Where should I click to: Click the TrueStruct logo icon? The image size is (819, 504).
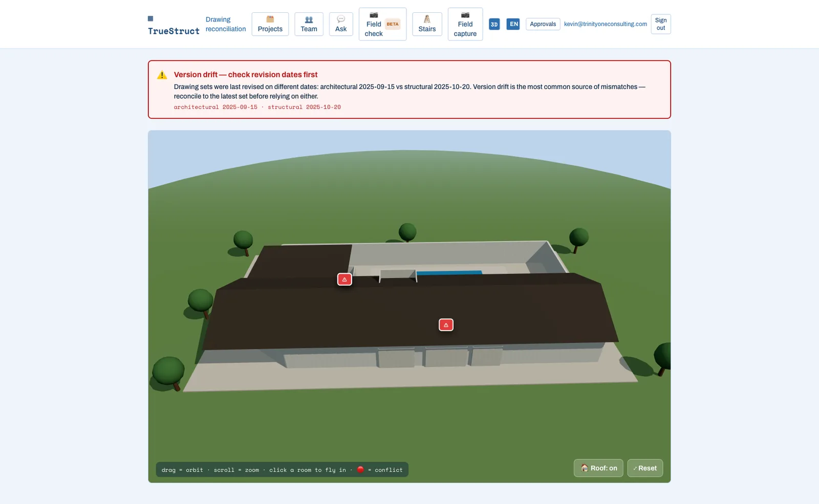(150, 18)
